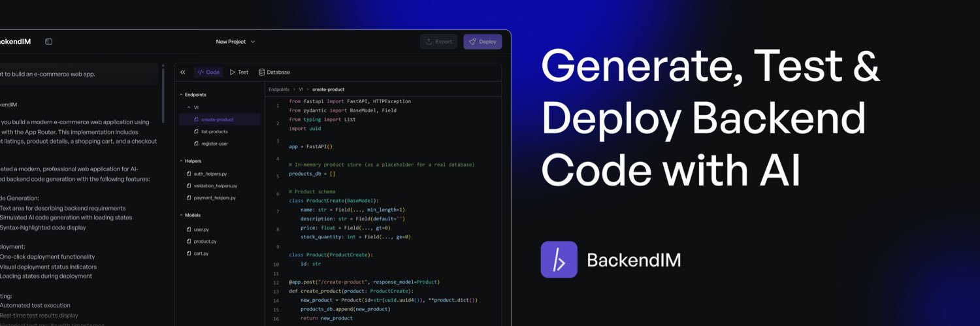
Task: Switch to the Code tab
Action: [x=208, y=73]
